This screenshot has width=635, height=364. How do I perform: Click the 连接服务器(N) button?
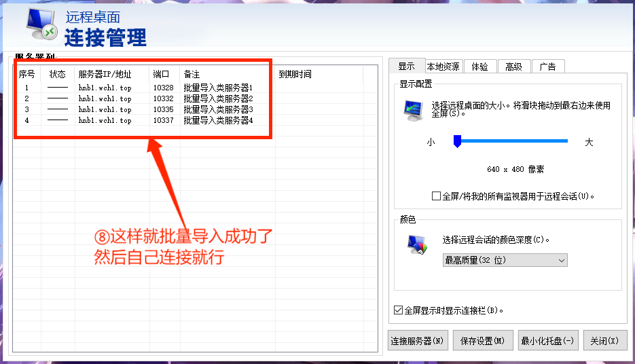coord(417,341)
